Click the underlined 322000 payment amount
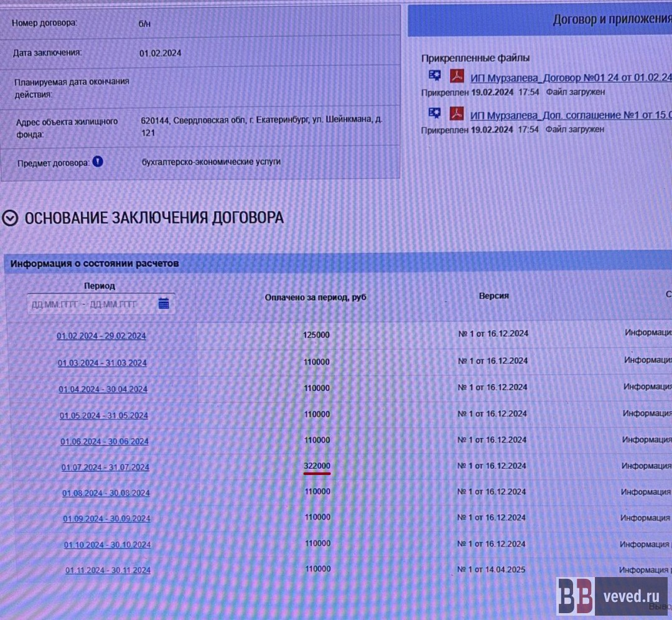 (317, 466)
